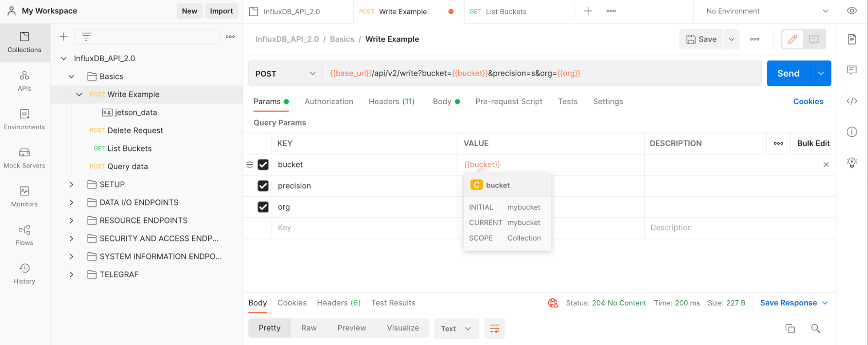
Task: Click the network globe icon near status
Action: click(x=553, y=303)
